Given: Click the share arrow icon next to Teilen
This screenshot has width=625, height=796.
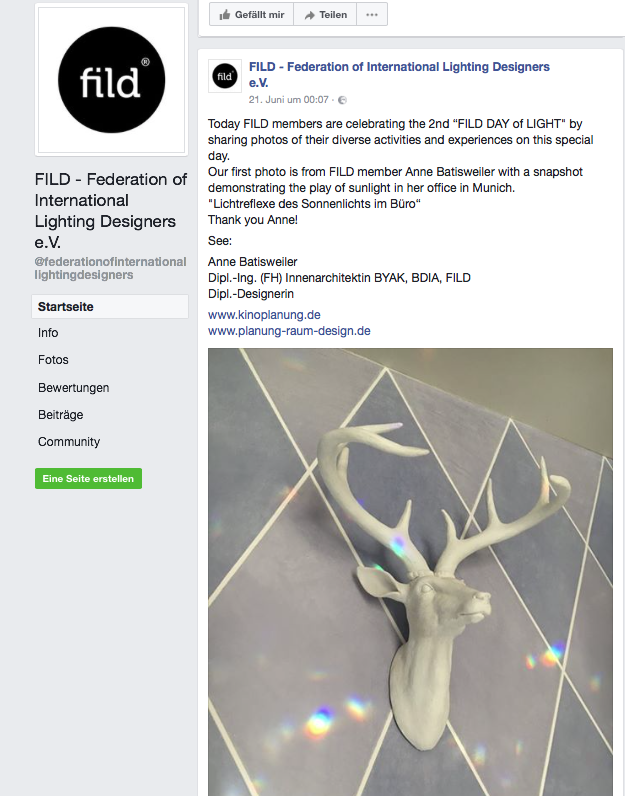Looking at the screenshot, I should 309,15.
